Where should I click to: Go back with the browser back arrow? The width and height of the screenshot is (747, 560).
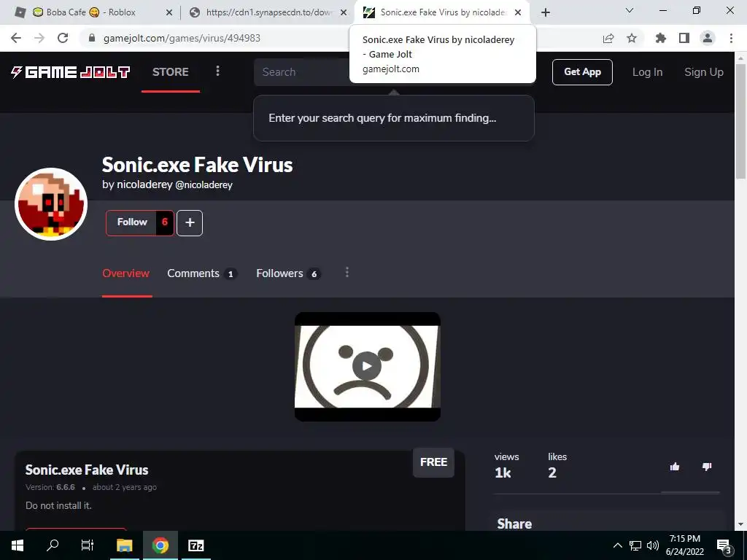point(16,38)
